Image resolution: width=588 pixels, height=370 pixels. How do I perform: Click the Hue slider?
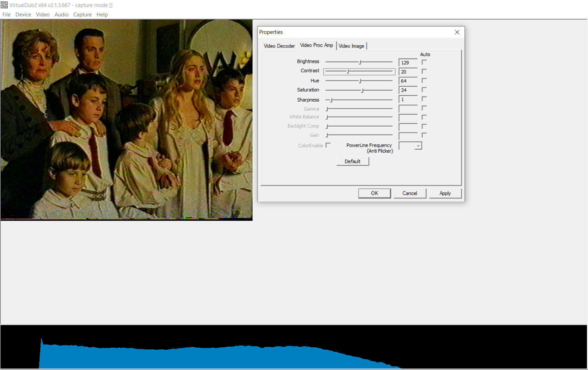[359, 81]
